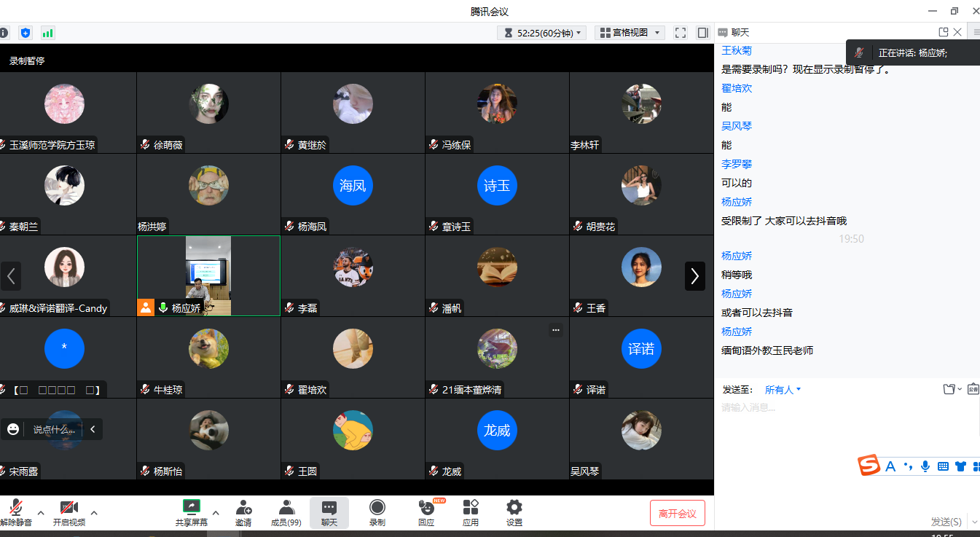Screen dimensions: 980x537
Task: Enter full screen mode icon in top bar
Action: pos(681,33)
